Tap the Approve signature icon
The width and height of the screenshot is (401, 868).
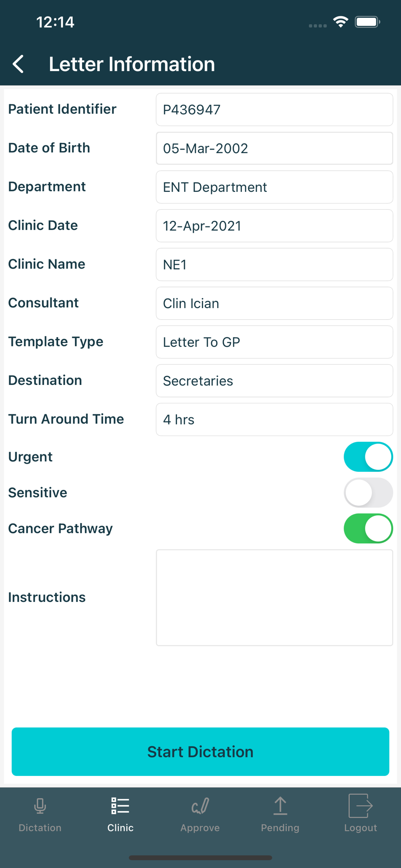tap(200, 806)
